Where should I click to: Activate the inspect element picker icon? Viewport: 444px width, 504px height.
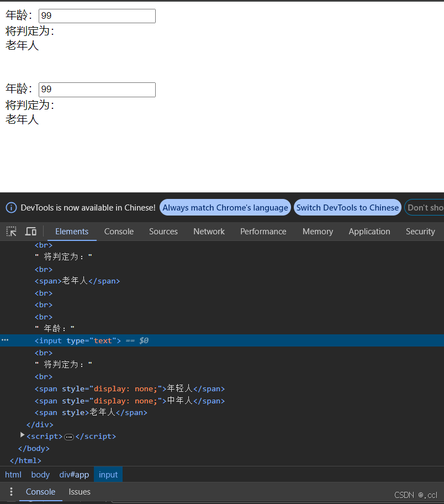pos(11,232)
